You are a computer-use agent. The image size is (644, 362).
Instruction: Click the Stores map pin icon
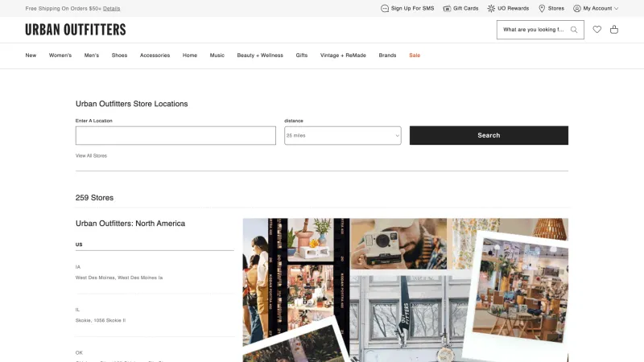542,8
